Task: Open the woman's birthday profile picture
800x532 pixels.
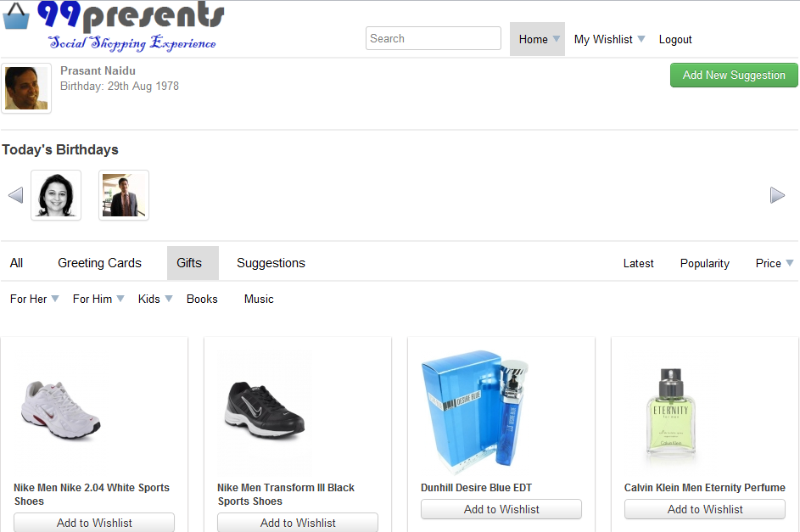Action: click(x=56, y=195)
